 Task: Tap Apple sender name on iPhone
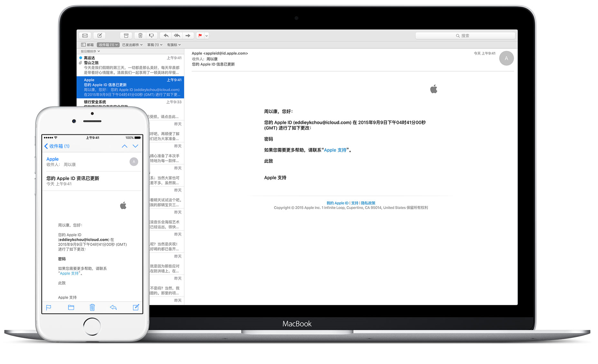pos(52,159)
